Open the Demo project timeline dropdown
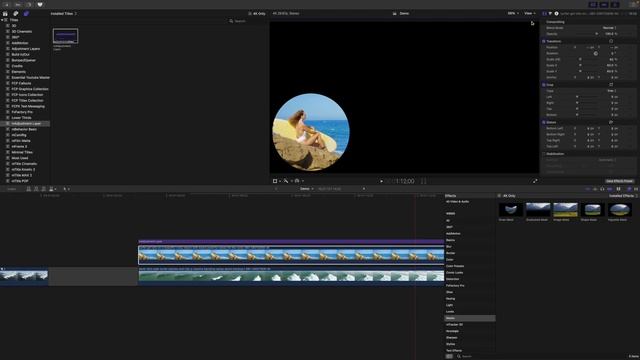Viewport: 640px width, 360px height. 307,189
